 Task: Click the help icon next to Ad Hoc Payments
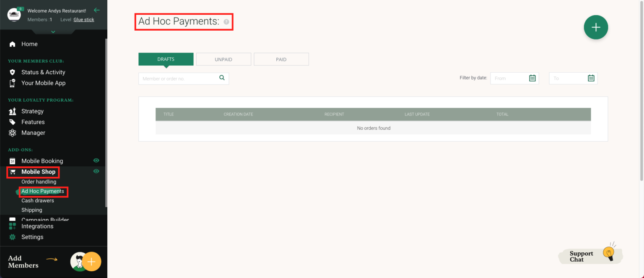[x=226, y=21]
